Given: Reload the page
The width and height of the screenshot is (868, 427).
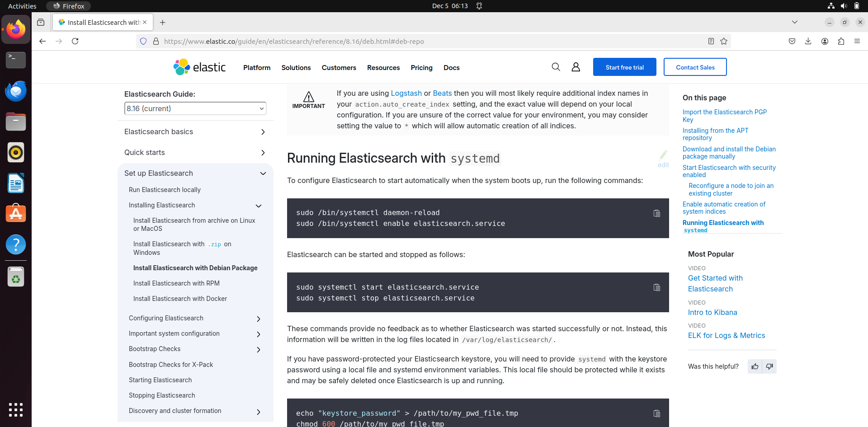Looking at the screenshot, I should (75, 41).
